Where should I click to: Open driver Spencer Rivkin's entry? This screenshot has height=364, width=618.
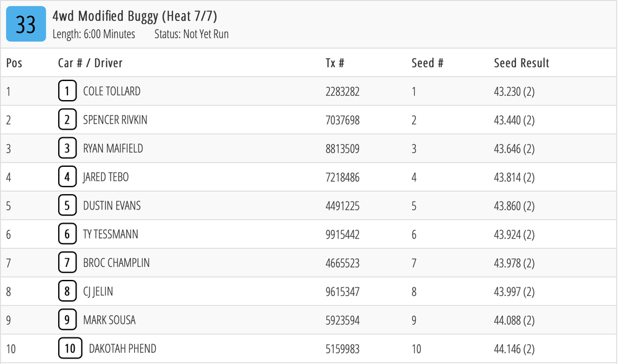pos(115,120)
